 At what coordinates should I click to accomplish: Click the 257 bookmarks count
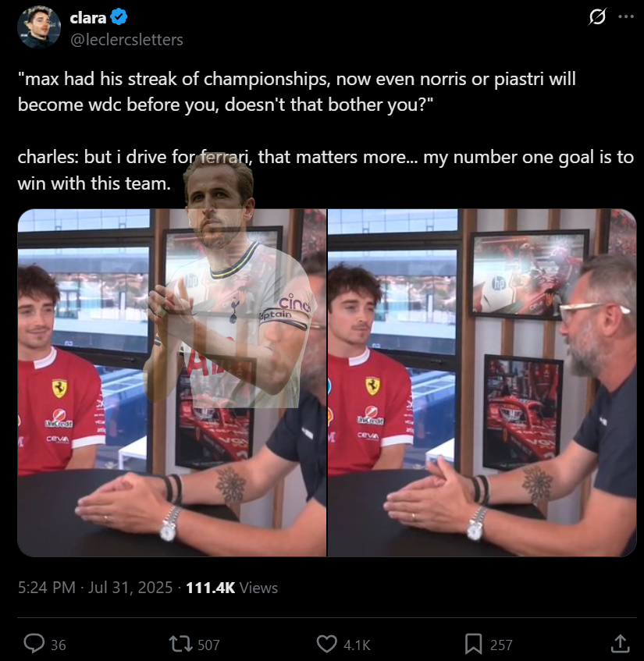tap(501, 645)
